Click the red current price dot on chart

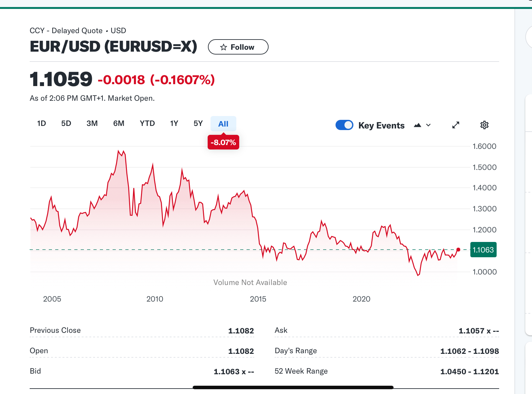point(458,250)
